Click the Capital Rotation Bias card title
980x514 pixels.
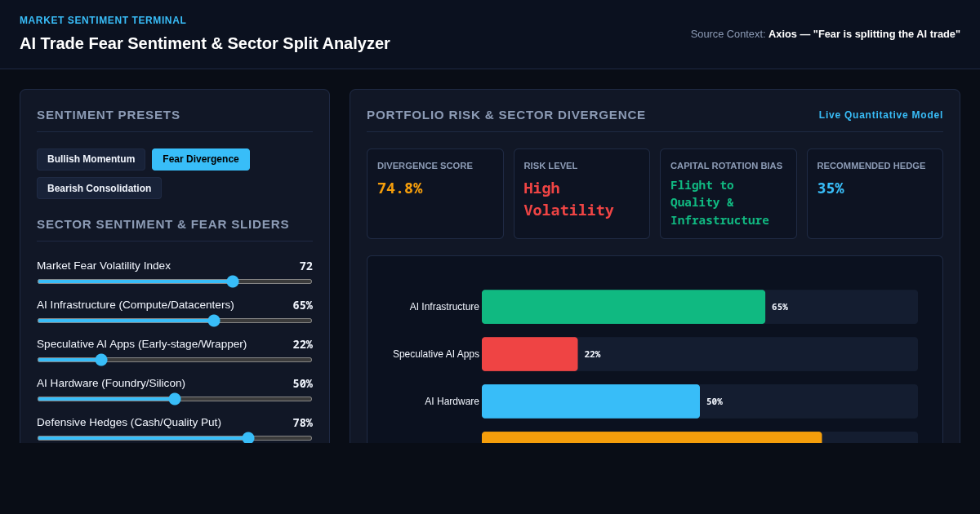pos(726,166)
